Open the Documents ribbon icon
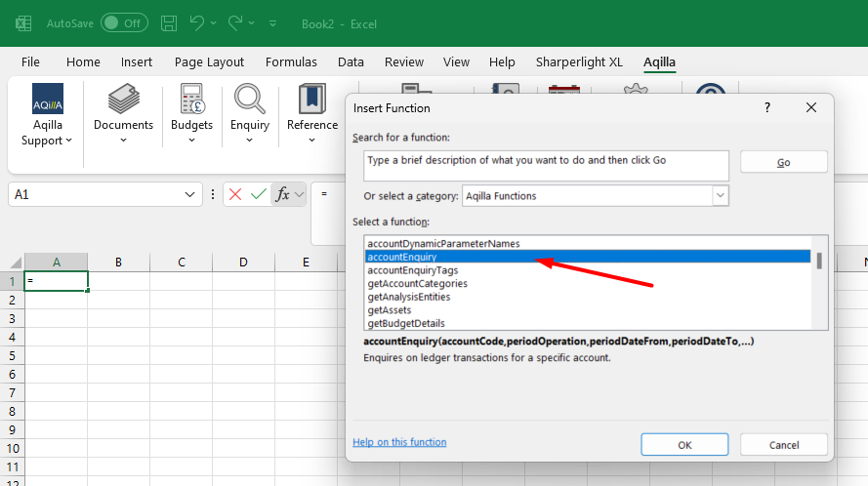868x486 pixels. [123, 101]
